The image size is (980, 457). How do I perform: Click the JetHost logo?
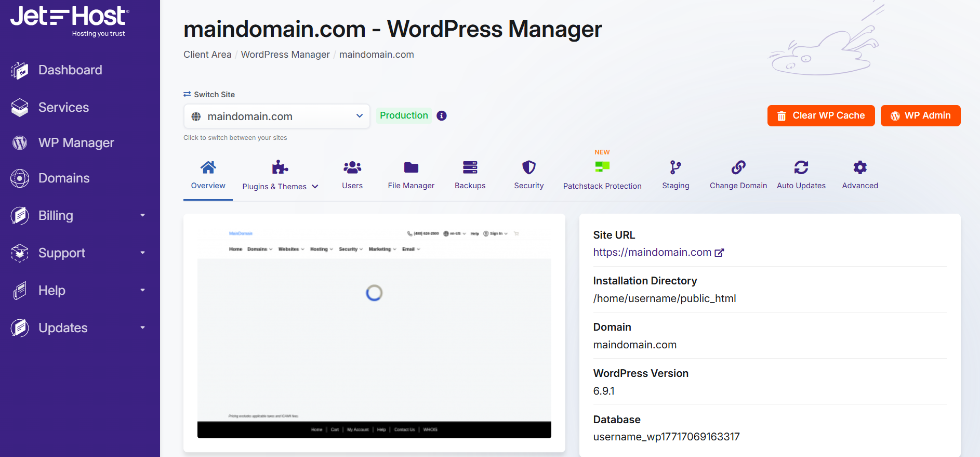point(70,21)
